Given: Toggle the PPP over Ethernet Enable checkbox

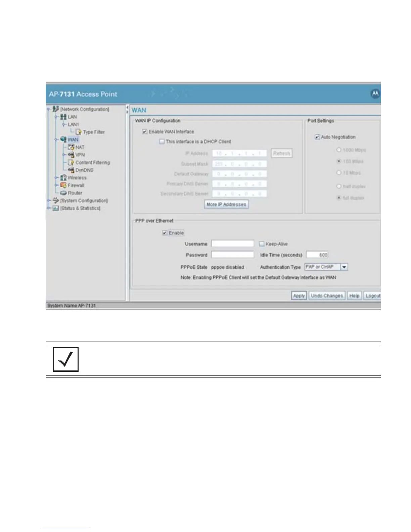Looking at the screenshot, I should click(x=165, y=233).
